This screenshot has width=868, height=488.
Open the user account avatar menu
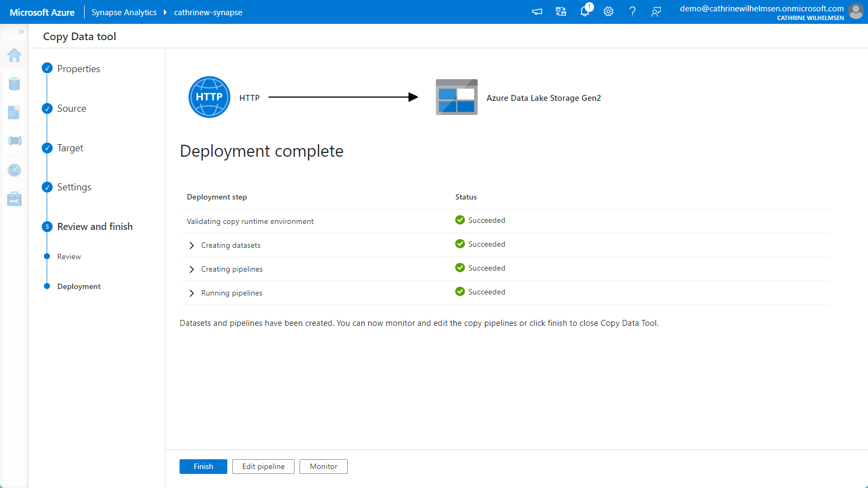pos(856,11)
